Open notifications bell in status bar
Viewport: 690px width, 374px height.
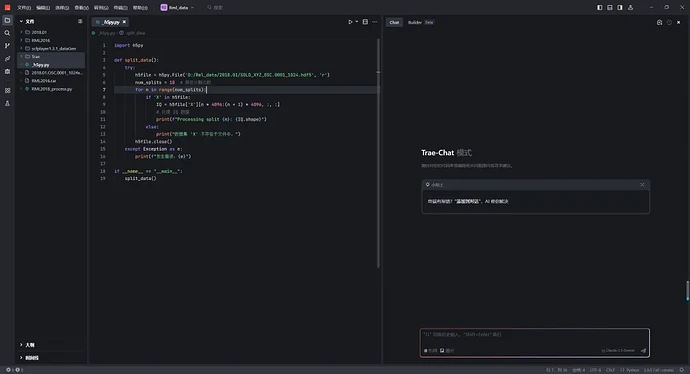(682, 370)
